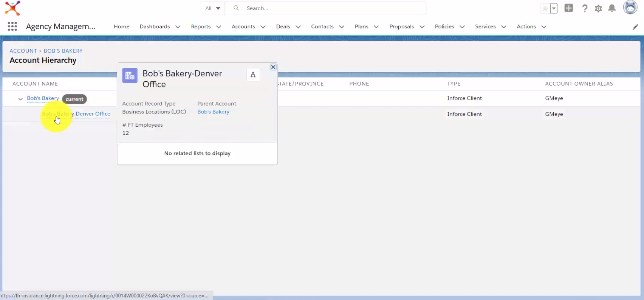Open the All search scope dropdown

[x=213, y=8]
